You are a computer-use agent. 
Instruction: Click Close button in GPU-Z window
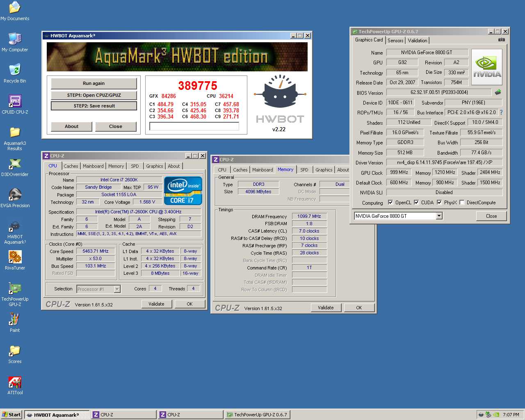491,216
